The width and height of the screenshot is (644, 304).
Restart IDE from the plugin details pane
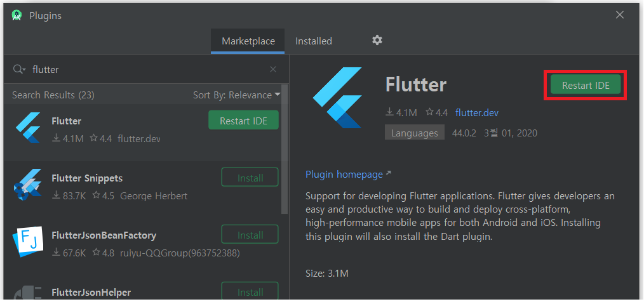point(586,85)
